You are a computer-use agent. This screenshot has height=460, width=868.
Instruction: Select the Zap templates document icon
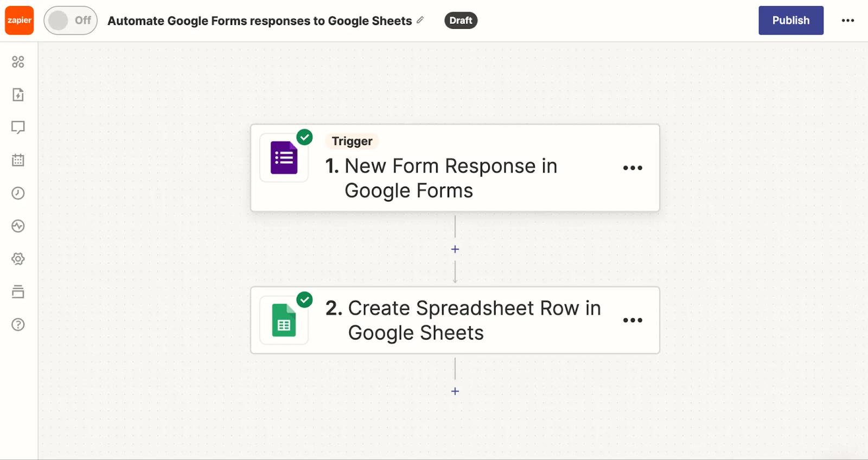(x=18, y=94)
